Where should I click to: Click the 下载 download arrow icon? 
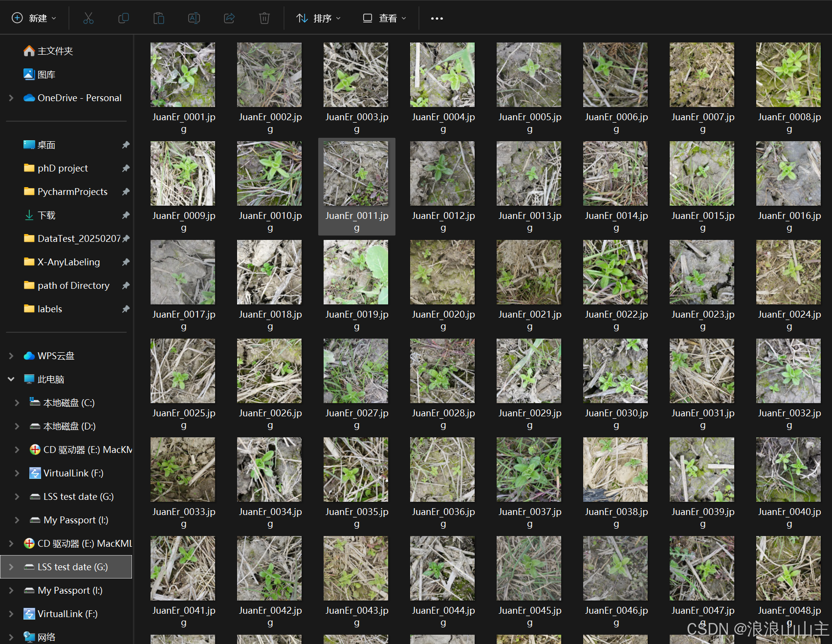[x=29, y=215]
